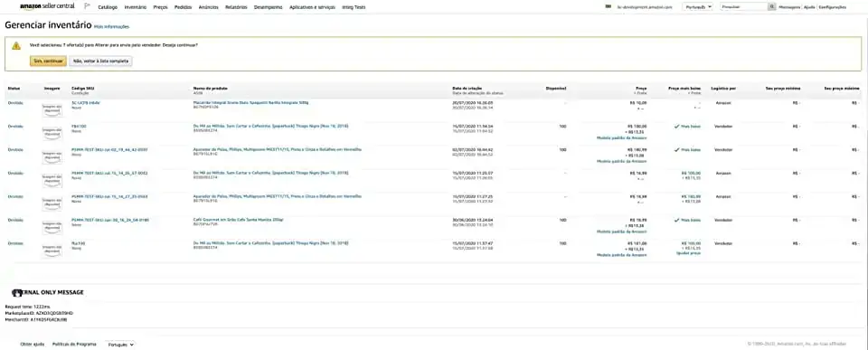Click the 'Sim, continuar' button

point(48,61)
